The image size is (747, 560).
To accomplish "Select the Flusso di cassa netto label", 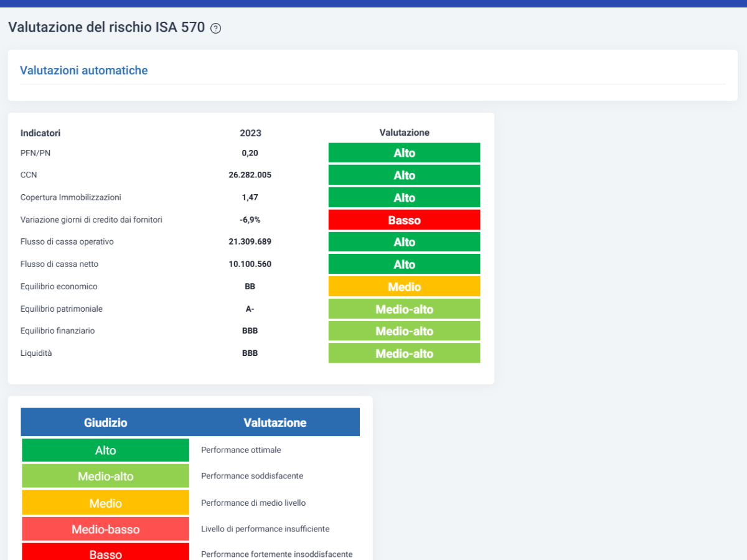I will tap(60, 264).
